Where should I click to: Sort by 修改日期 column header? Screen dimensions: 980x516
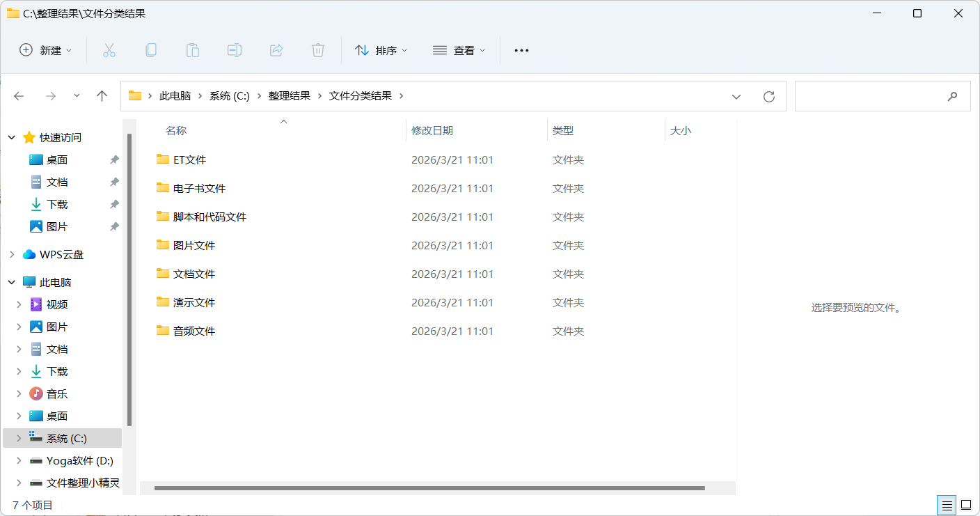coord(432,130)
